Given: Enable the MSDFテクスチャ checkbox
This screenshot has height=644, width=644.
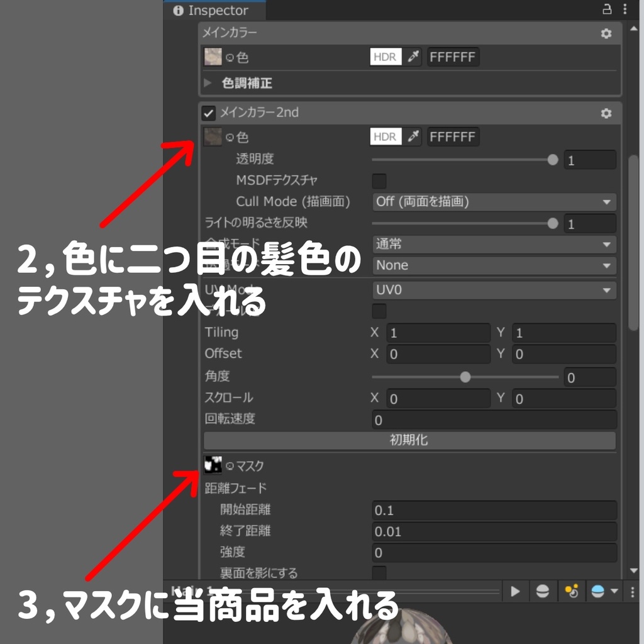Looking at the screenshot, I should tap(379, 181).
